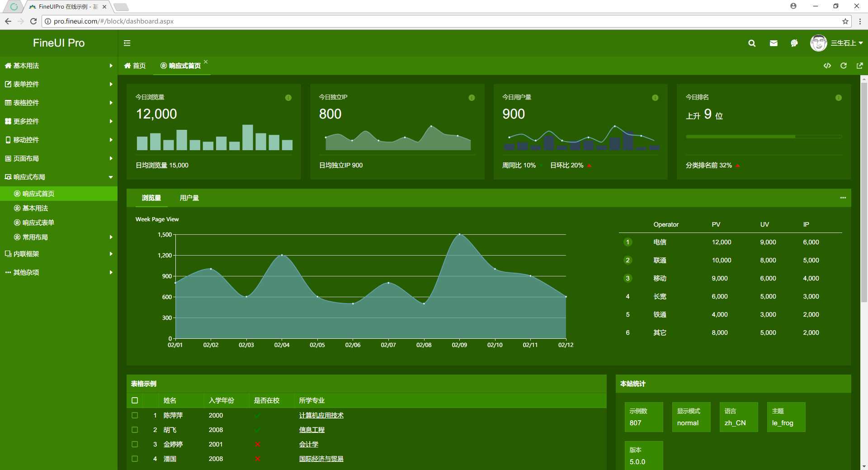The width and height of the screenshot is (868, 470).
Task: Toggle the sidebar hamburger menu icon
Action: [x=127, y=43]
